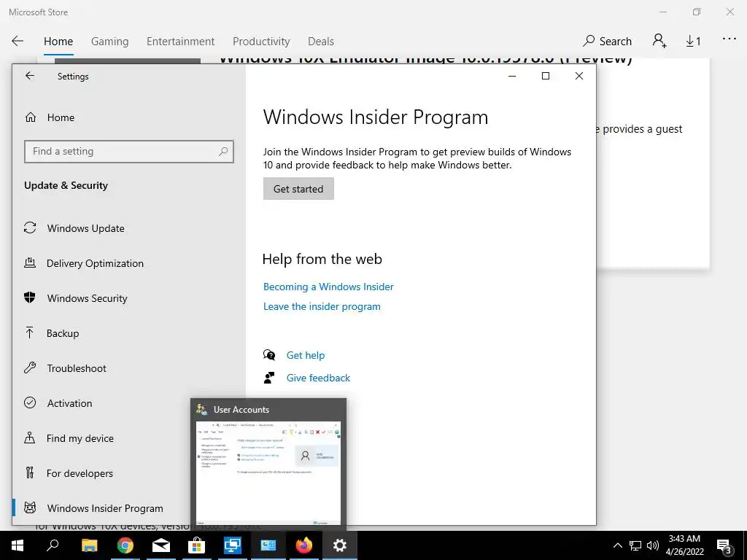The image size is (747, 560).
Task: Open the Windows Start menu
Action: (18, 545)
